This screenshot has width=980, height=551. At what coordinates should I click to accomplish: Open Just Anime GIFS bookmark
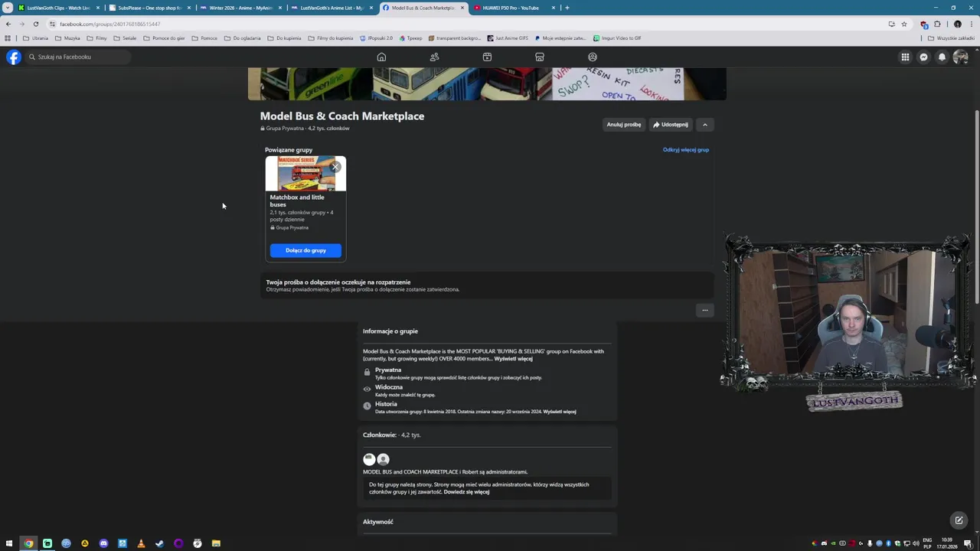pyautogui.click(x=508, y=37)
